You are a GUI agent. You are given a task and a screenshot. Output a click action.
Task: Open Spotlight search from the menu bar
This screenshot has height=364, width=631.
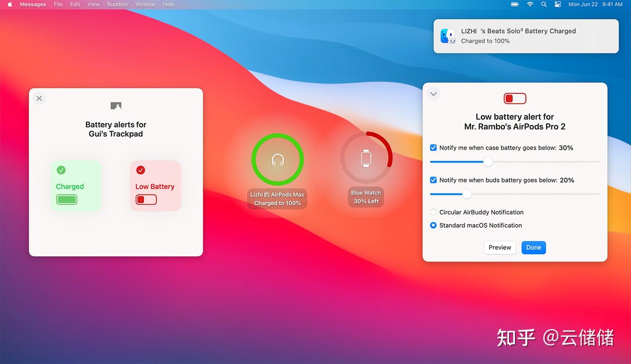(543, 4)
